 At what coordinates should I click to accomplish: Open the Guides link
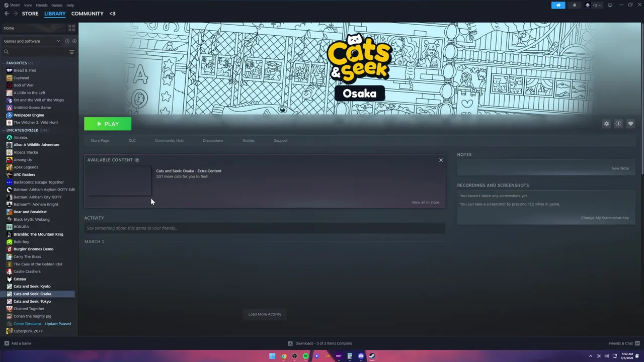click(249, 140)
